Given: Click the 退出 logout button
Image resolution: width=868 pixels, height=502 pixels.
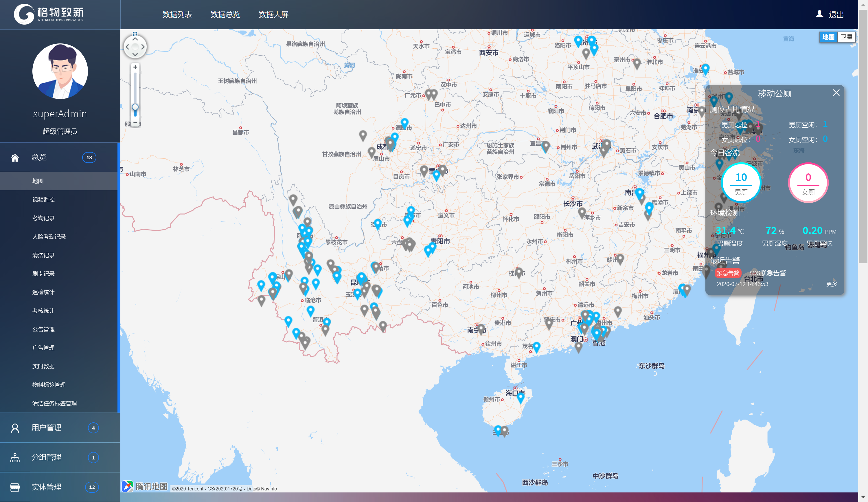Looking at the screenshot, I should coord(836,14).
